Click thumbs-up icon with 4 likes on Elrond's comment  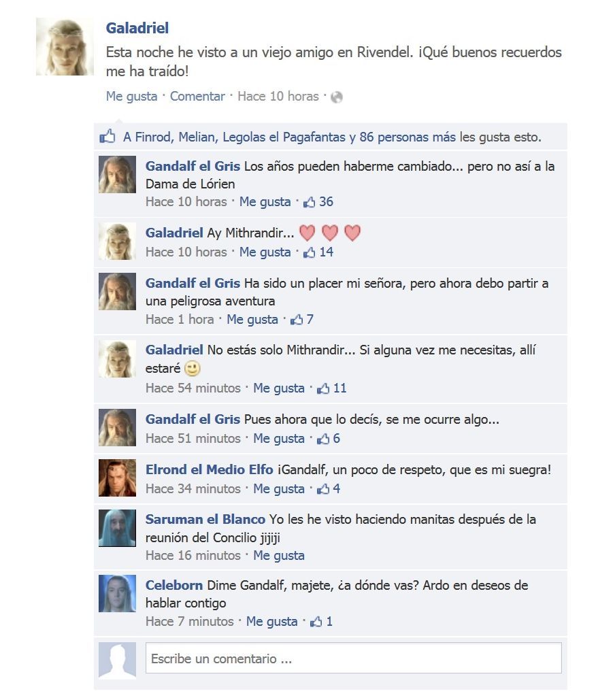click(x=323, y=489)
